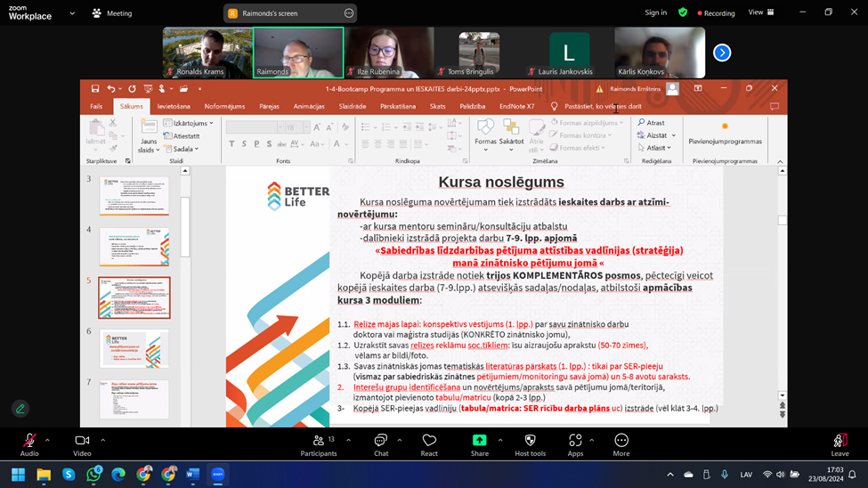Unmute the Audio microphone in Zoom

pos(29,441)
